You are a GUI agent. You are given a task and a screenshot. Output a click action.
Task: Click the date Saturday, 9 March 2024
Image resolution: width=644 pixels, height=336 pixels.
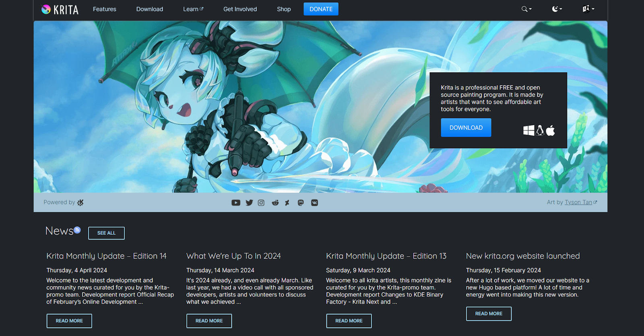pos(358,270)
